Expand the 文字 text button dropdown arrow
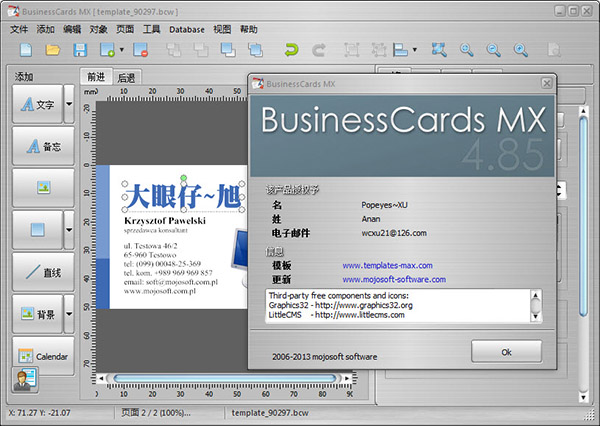This screenshot has height=426, width=600. click(x=68, y=104)
